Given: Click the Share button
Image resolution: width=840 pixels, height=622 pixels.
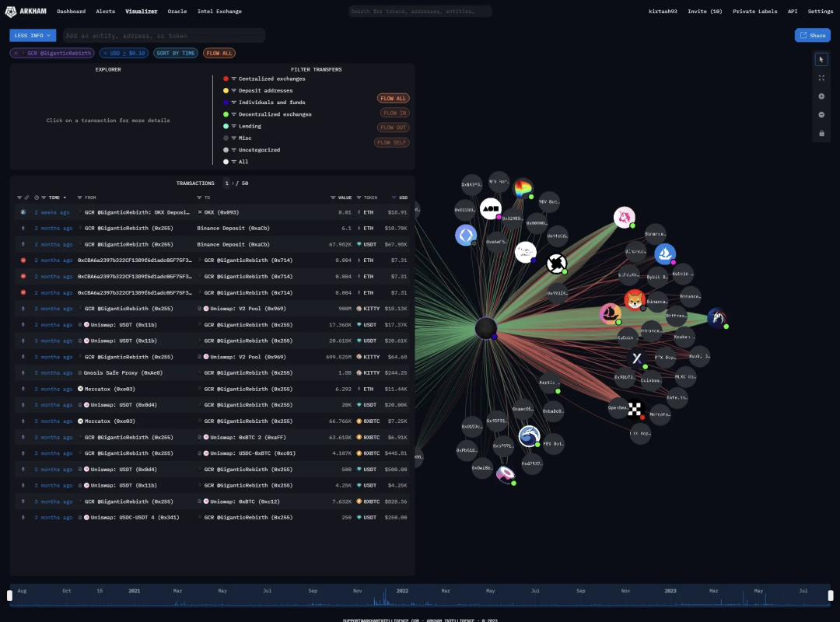Looking at the screenshot, I should [x=812, y=35].
